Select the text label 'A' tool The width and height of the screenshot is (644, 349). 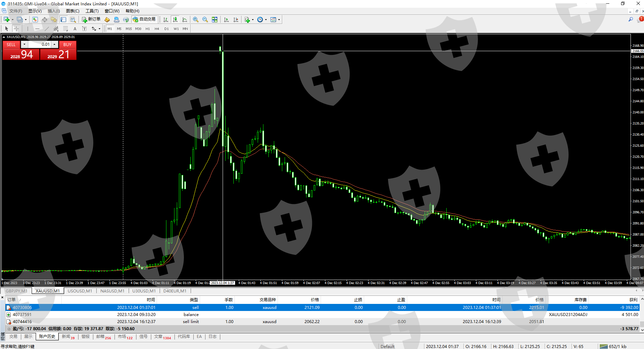[x=75, y=29]
